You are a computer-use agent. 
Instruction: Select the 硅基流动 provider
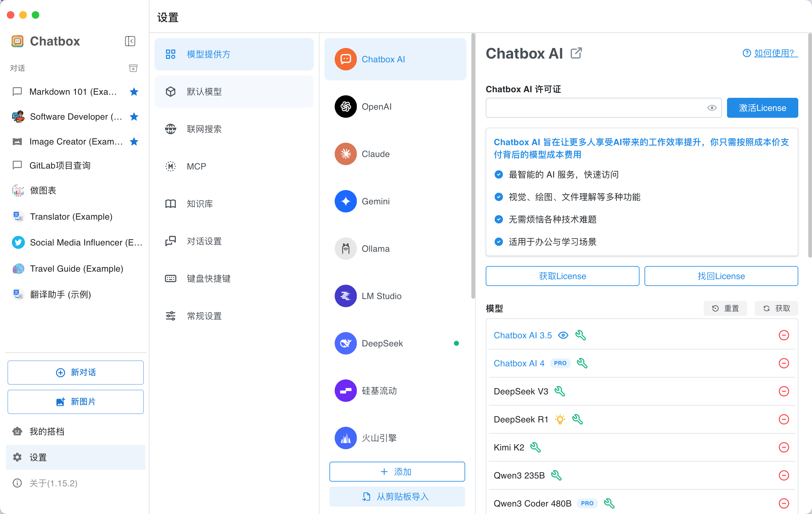point(395,390)
